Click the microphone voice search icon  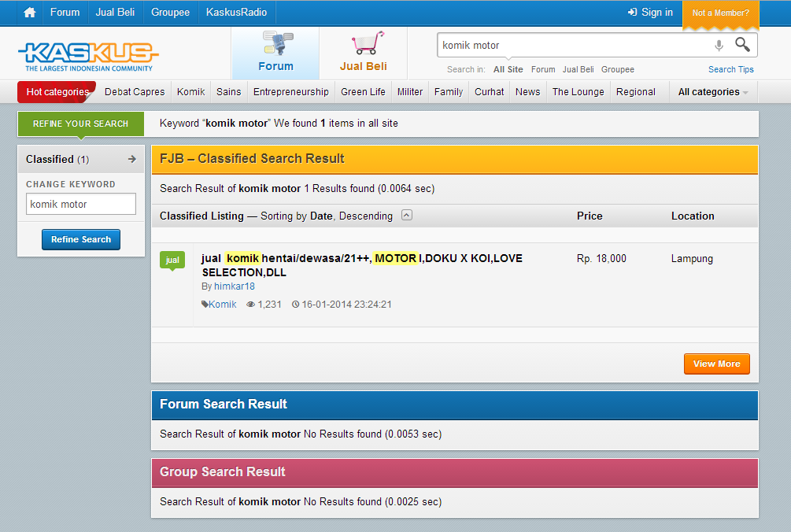coord(719,46)
